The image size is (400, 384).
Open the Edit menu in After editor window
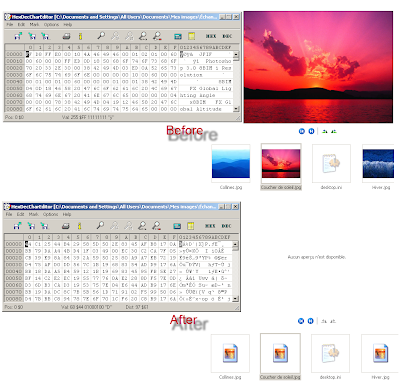pyautogui.click(x=20, y=214)
